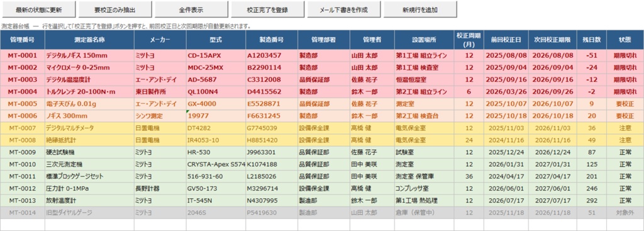
Task: Click the メール下書きを作成 button
Action: (x=344, y=9)
